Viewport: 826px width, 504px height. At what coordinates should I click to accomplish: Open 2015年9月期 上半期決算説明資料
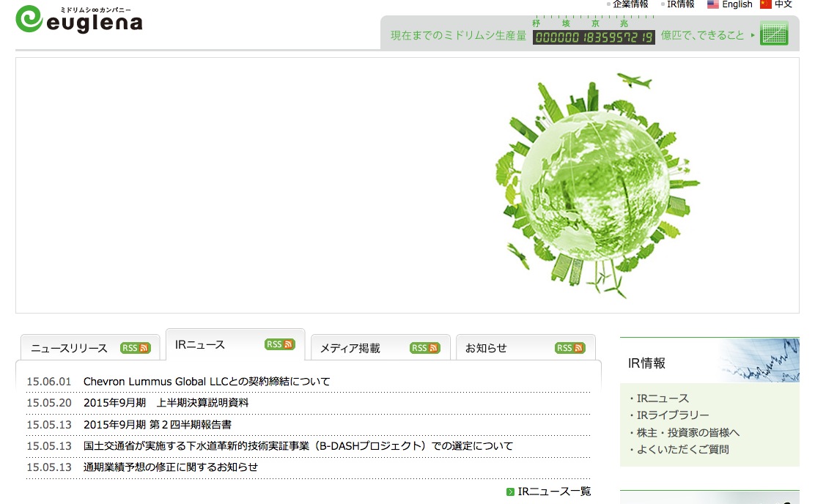pos(166,403)
